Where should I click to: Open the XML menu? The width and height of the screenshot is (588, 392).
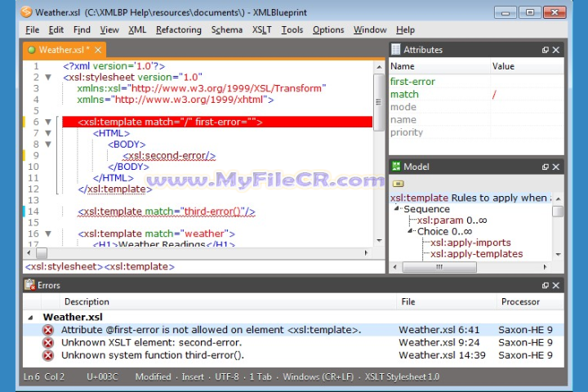pos(137,29)
